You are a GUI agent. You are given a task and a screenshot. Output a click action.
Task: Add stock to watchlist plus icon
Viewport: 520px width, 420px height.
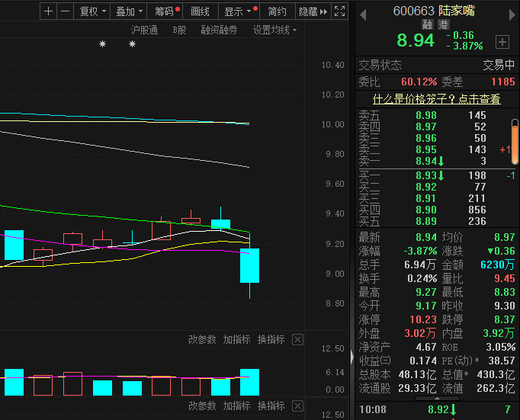point(502,42)
